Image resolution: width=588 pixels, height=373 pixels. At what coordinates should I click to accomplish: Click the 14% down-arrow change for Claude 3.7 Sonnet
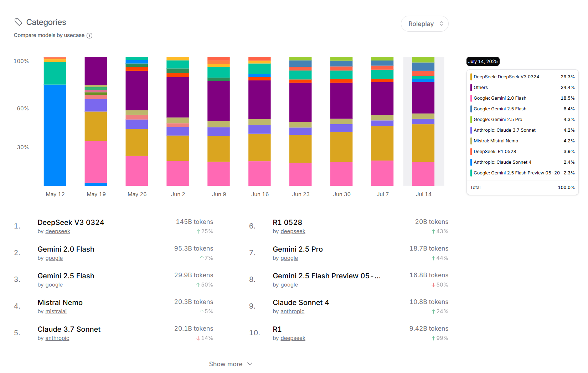point(205,338)
